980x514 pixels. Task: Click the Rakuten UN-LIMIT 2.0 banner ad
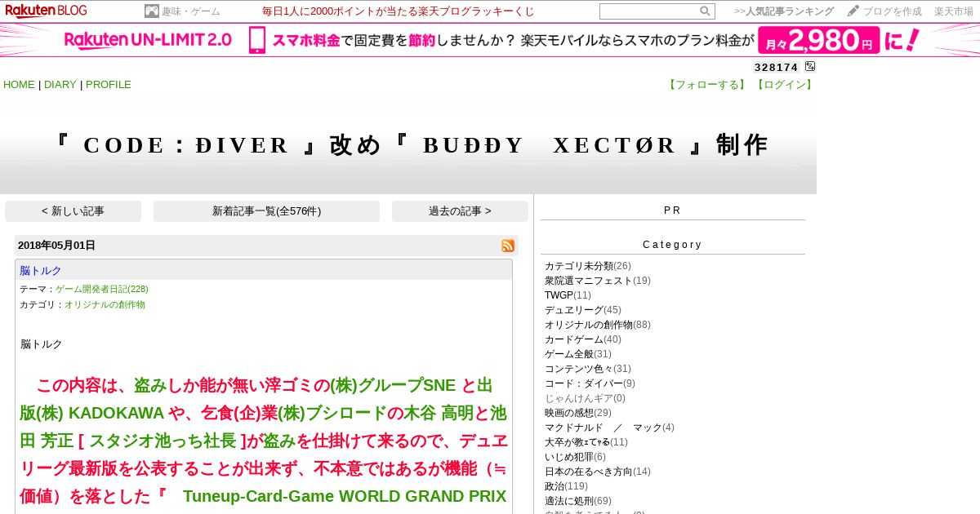coord(490,40)
